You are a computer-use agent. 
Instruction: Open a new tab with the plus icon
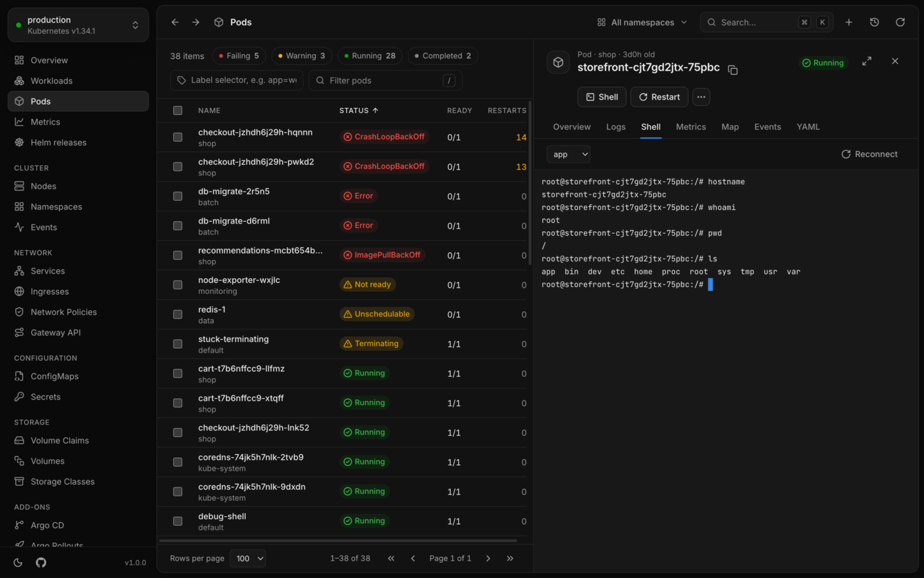point(849,22)
